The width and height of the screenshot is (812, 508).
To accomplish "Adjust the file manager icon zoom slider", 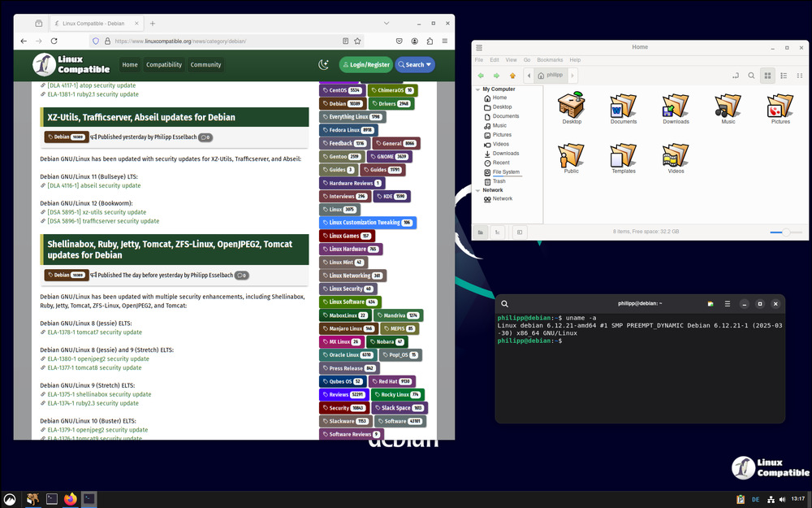I will (x=785, y=232).
